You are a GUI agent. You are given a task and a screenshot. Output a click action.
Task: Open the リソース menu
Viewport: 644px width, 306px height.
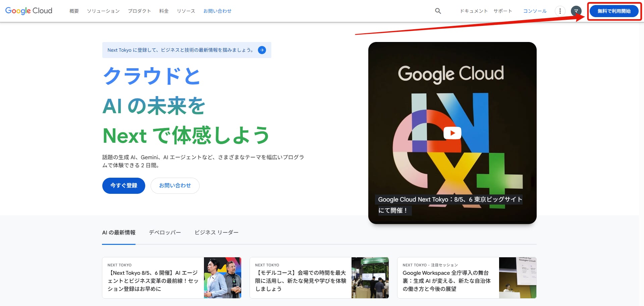click(x=186, y=11)
